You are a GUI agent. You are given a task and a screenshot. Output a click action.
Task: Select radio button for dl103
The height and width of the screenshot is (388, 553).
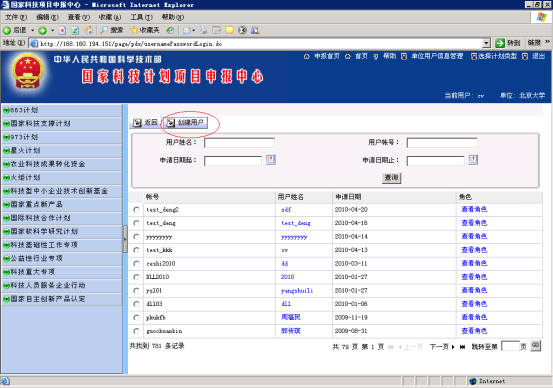136,304
